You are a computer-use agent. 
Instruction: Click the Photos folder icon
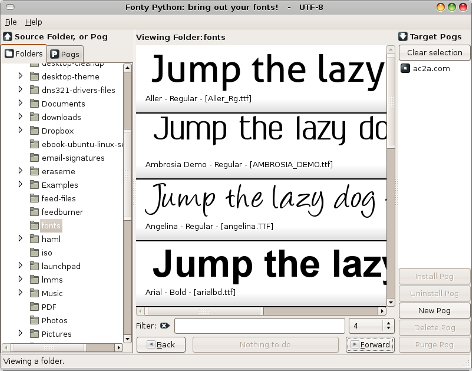coord(34,320)
